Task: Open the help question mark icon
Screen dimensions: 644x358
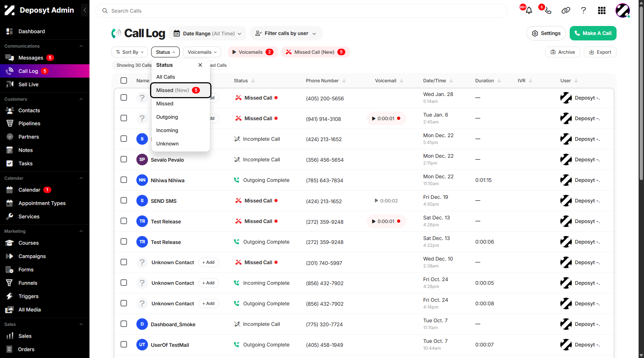Action: (583, 10)
